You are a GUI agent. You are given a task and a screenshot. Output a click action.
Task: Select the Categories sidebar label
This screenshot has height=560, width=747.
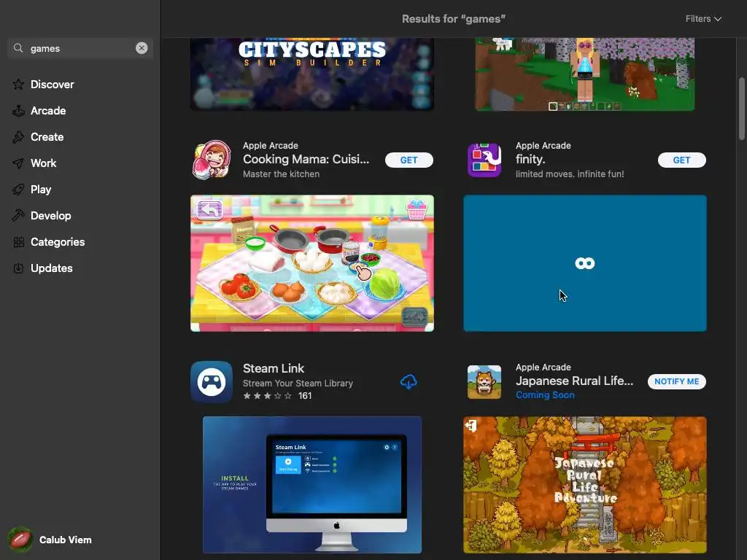pyautogui.click(x=58, y=242)
